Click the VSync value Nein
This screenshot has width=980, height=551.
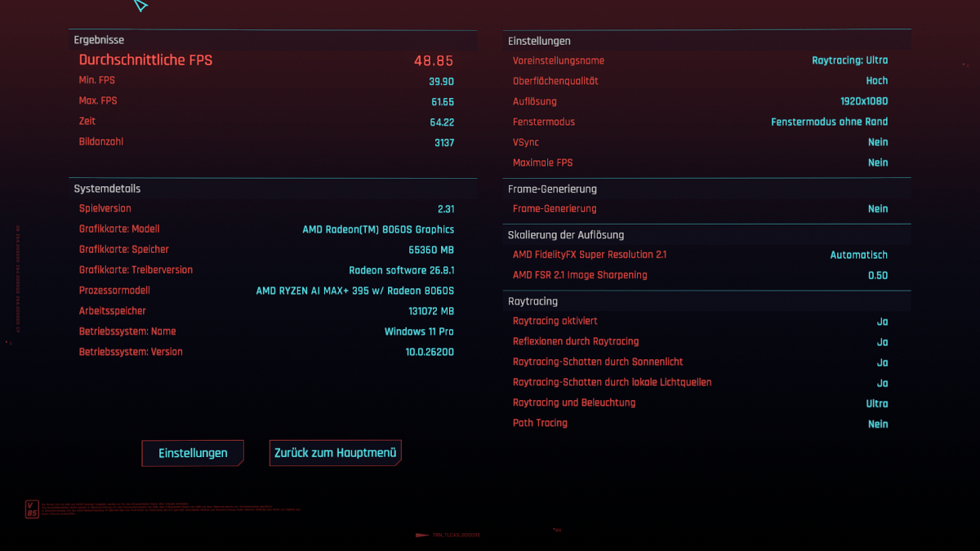[878, 142]
